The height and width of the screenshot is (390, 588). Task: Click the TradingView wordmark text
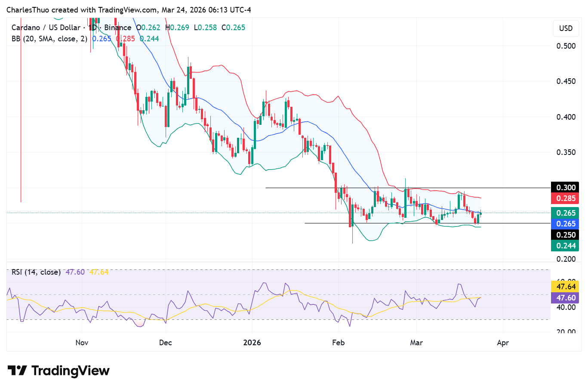tap(71, 371)
